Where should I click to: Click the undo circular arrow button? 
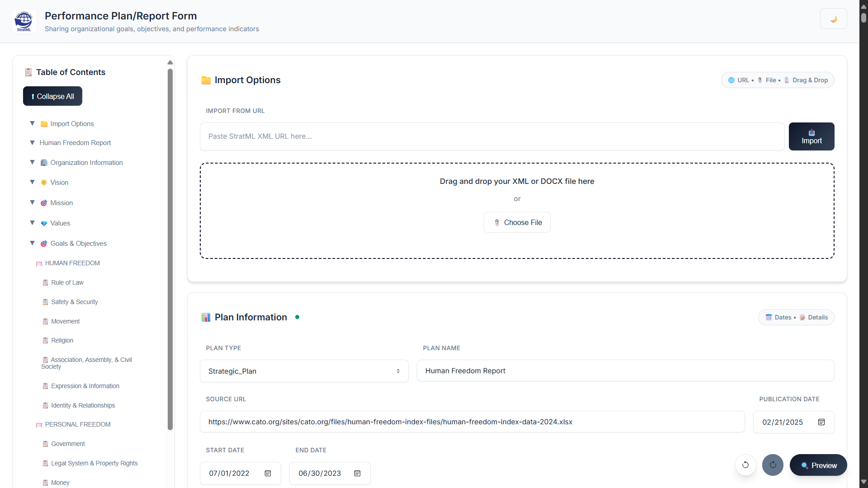tap(745, 465)
